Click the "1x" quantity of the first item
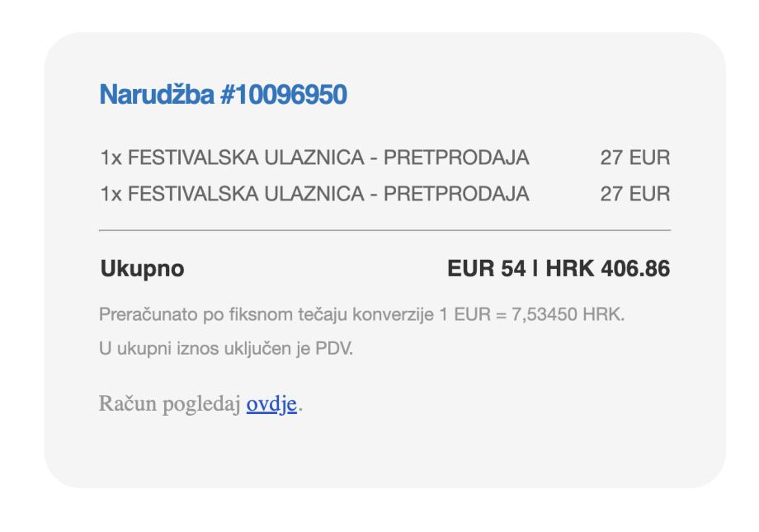This screenshot has width=759, height=532. pos(109,158)
